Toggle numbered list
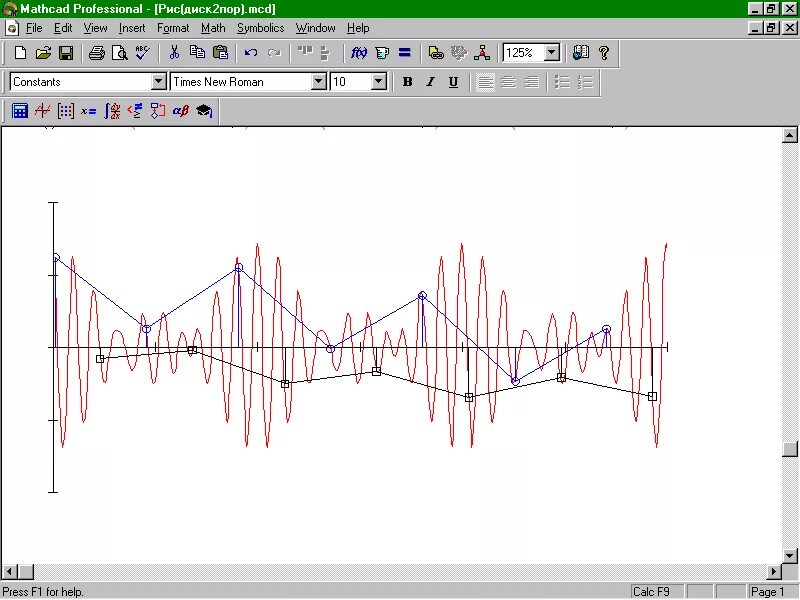The image size is (800, 600). tap(585, 82)
